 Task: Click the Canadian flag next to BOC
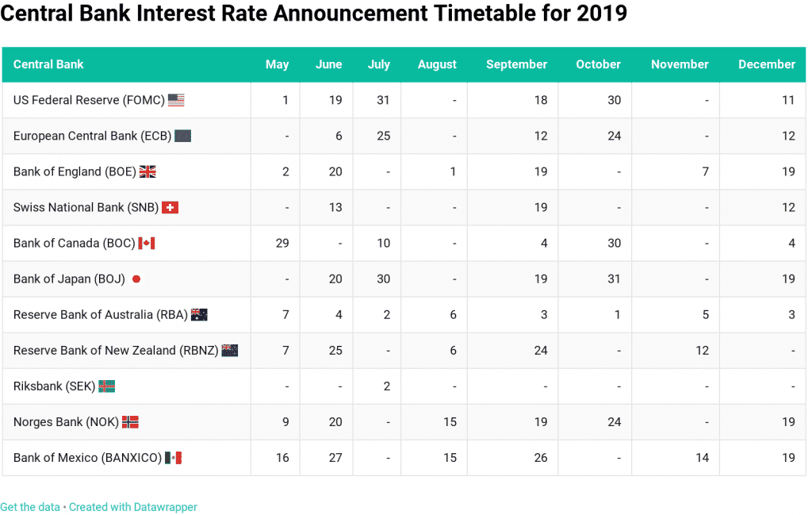click(146, 243)
